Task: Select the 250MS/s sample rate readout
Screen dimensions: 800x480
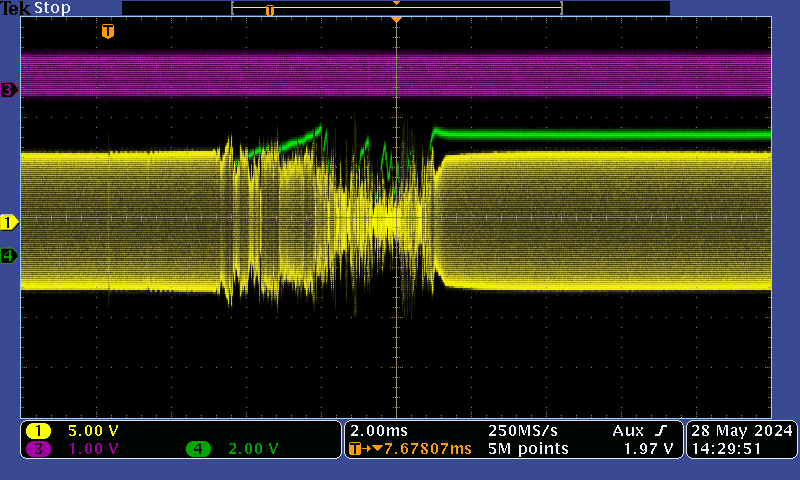Action: 524,430
